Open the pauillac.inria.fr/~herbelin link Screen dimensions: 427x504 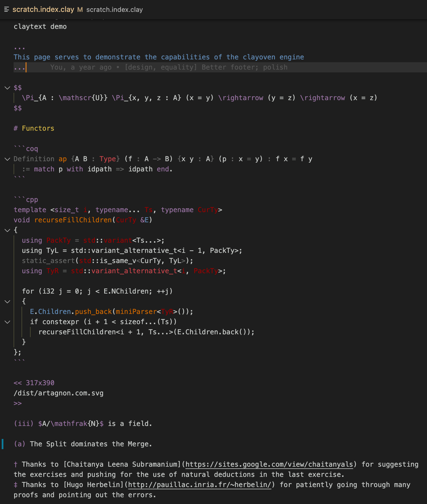point(200,485)
